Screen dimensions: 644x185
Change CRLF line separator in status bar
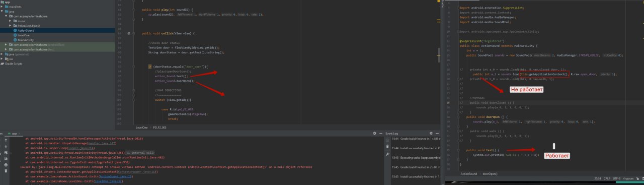[607, 178]
